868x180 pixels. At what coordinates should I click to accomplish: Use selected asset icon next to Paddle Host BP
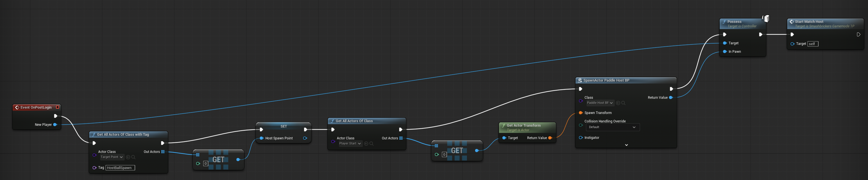click(x=618, y=103)
